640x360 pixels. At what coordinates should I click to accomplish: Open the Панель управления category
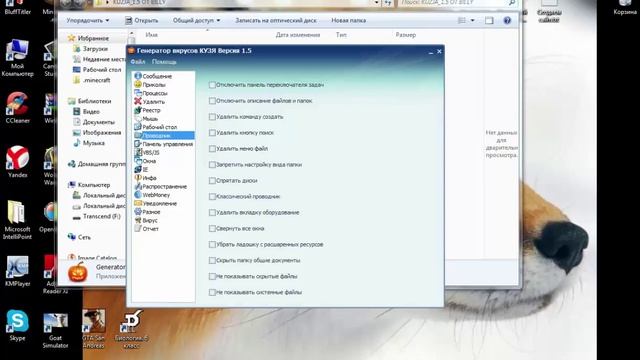(164, 144)
